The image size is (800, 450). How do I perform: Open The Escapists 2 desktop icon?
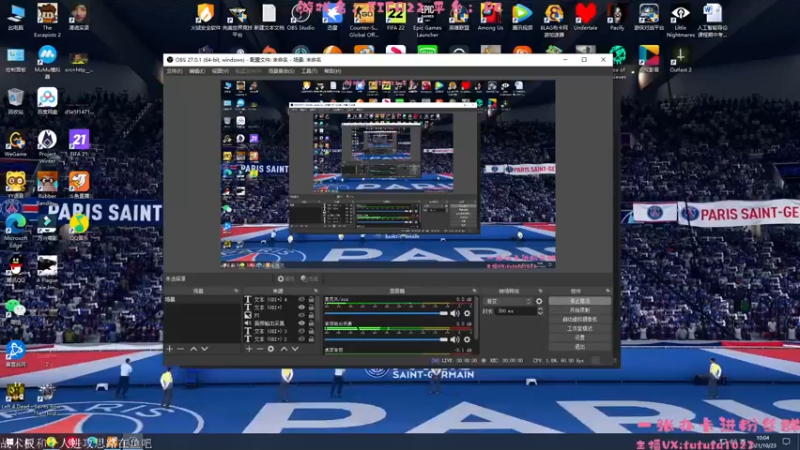point(47,19)
